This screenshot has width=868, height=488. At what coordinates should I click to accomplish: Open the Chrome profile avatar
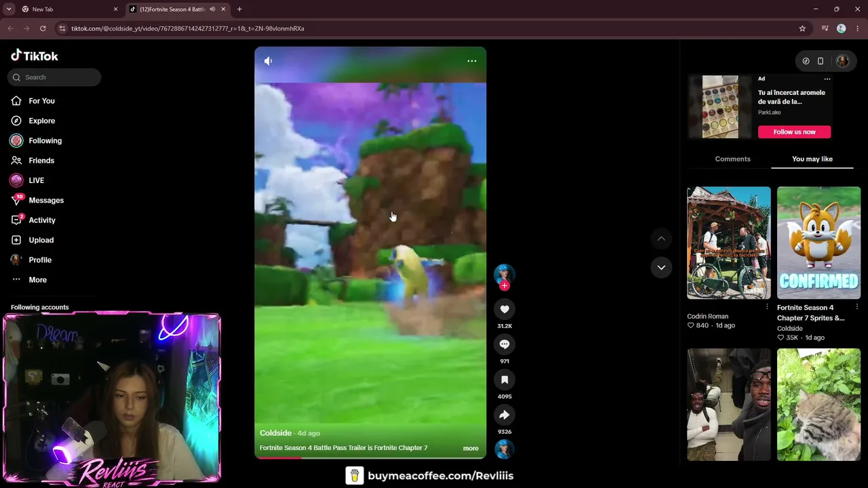click(842, 28)
